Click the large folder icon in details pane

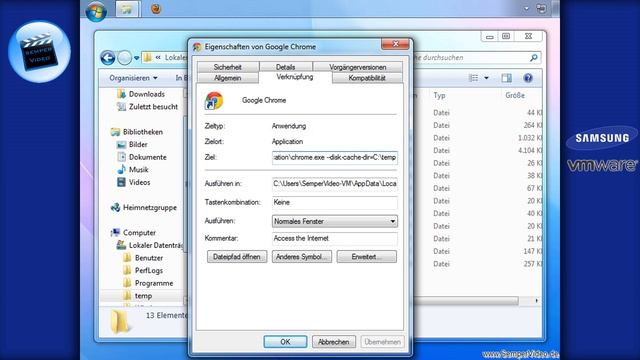click(119, 322)
